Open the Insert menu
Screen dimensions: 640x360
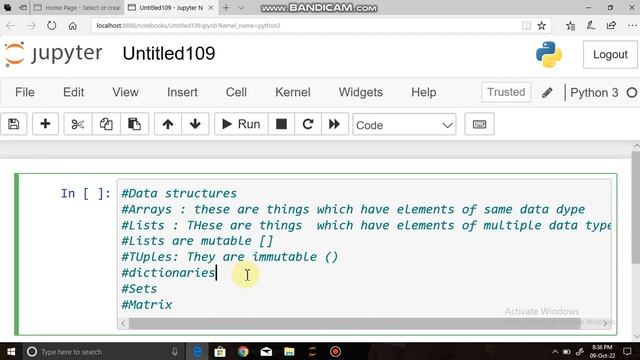pos(182,92)
